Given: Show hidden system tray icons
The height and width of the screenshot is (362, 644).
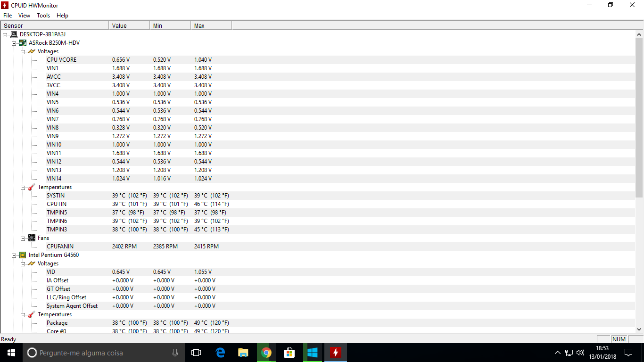Looking at the screenshot, I should (x=558, y=353).
